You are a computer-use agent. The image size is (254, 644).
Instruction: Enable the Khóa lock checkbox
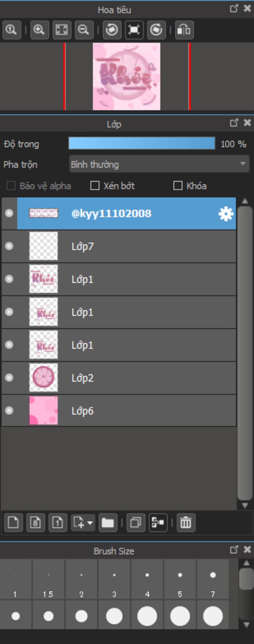click(x=178, y=186)
